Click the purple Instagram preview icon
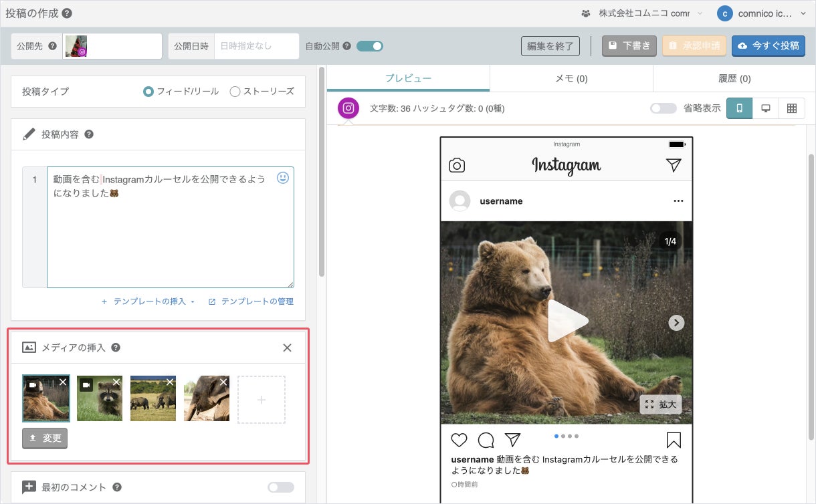The height and width of the screenshot is (504, 816). 348,108
